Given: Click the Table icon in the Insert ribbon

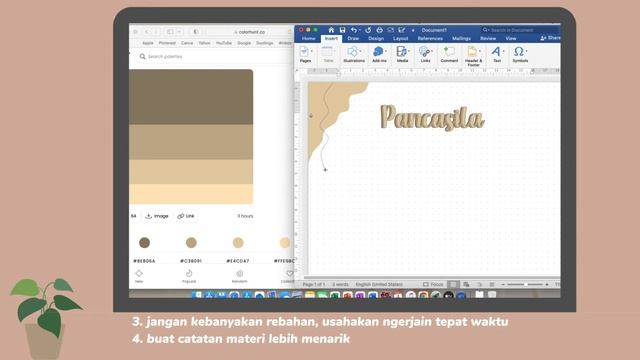Looking at the screenshot, I should point(327,52).
